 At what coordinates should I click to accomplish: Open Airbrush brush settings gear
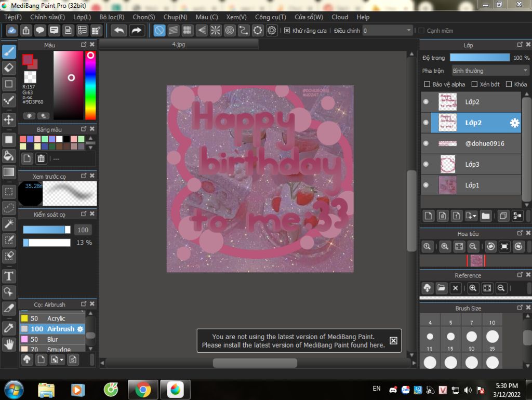click(x=80, y=329)
